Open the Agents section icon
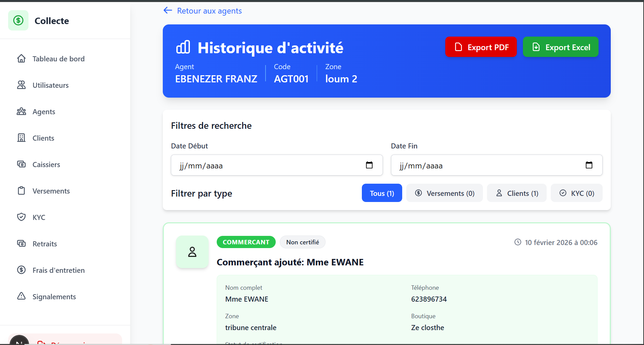This screenshot has width=644, height=345. click(21, 111)
